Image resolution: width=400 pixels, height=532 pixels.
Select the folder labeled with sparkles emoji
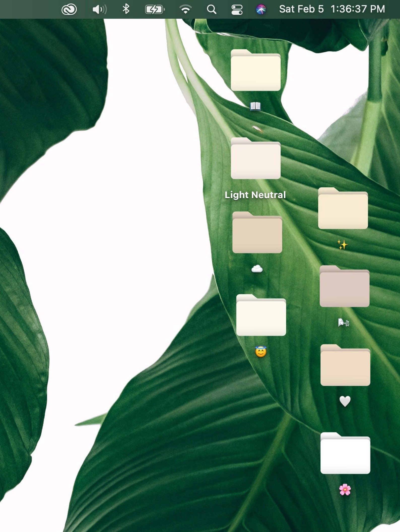coord(343,208)
